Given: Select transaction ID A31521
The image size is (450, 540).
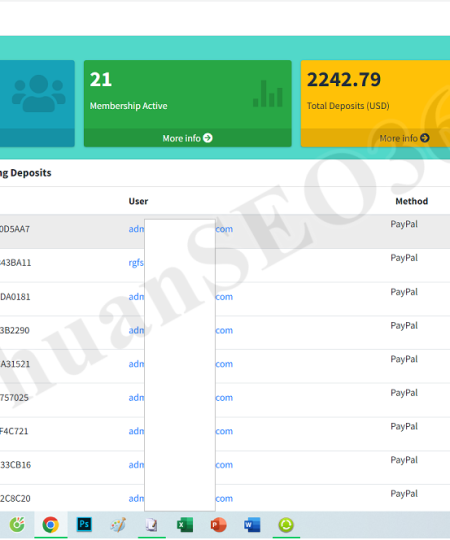Looking at the screenshot, I should (x=15, y=364).
